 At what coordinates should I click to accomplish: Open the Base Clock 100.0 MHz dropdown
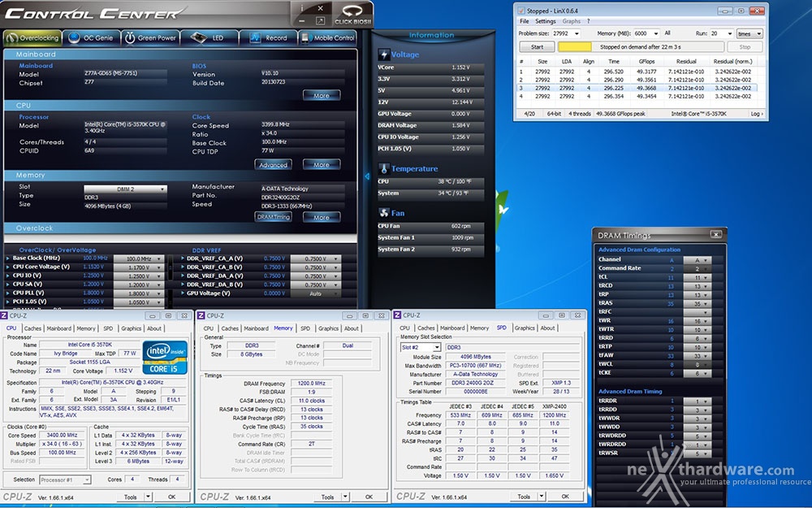click(138, 258)
